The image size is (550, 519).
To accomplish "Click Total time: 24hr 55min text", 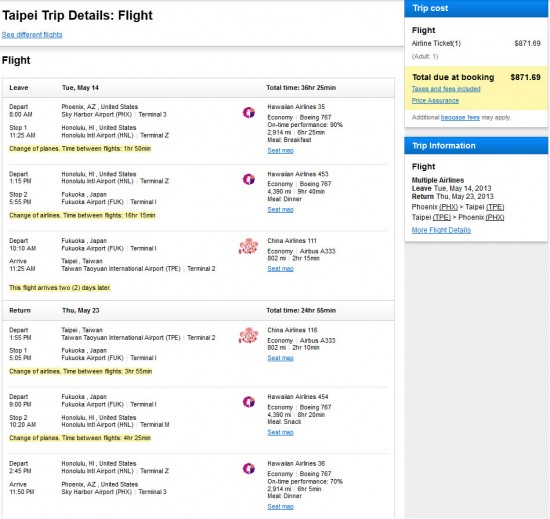I will pyautogui.click(x=301, y=310).
